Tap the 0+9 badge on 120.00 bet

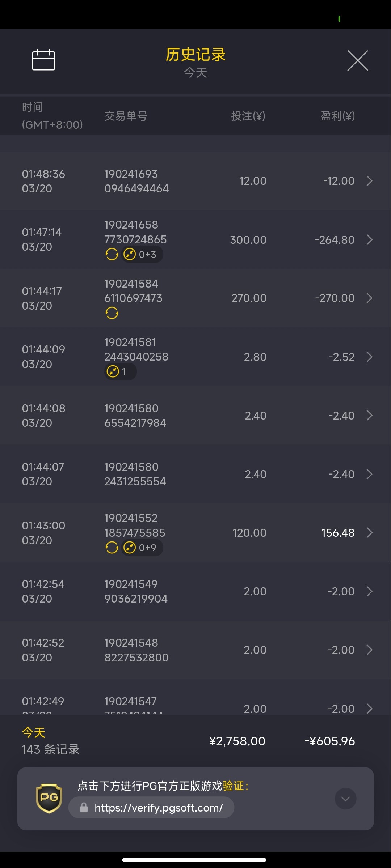[x=142, y=548]
